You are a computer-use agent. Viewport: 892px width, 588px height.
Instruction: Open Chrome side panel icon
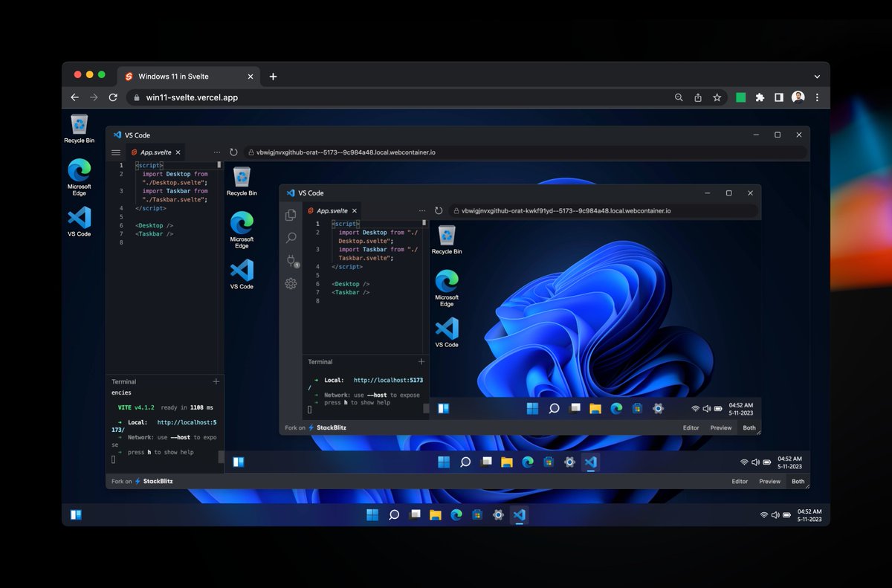[779, 97]
